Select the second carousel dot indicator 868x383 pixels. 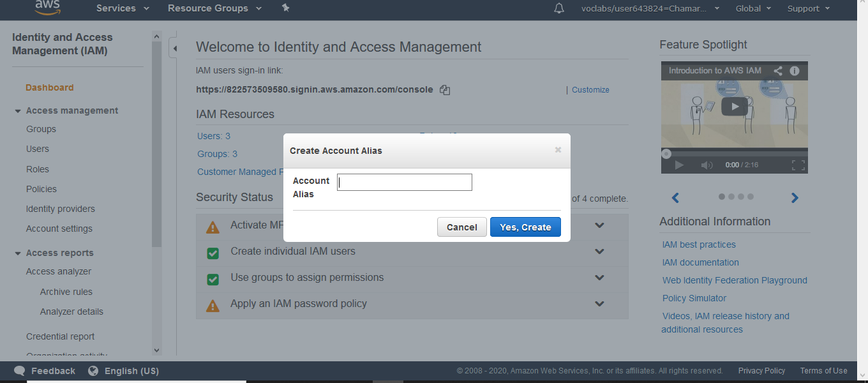click(731, 197)
